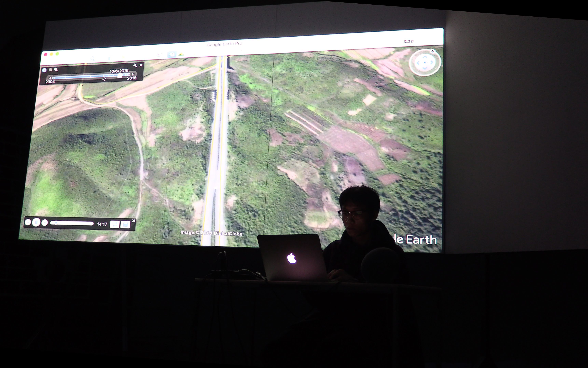Image resolution: width=588 pixels, height=368 pixels.
Task: Click the 14:17 tour time readout
Action: point(102,224)
